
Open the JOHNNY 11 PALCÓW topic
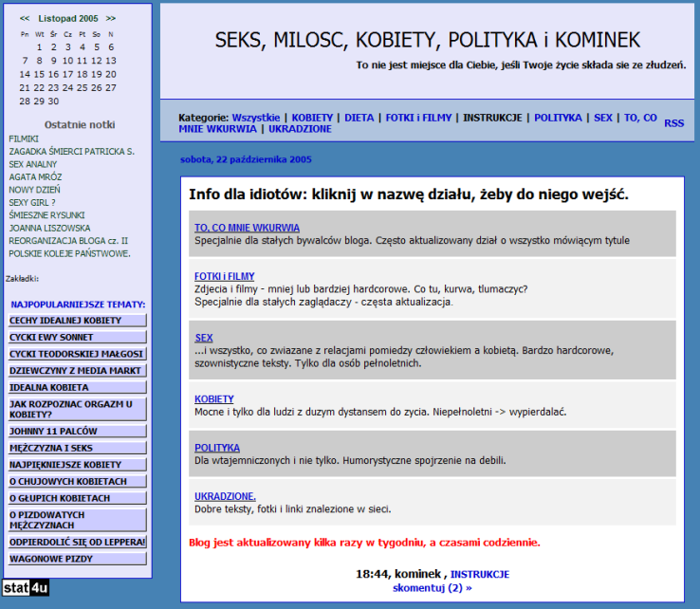coord(77,432)
